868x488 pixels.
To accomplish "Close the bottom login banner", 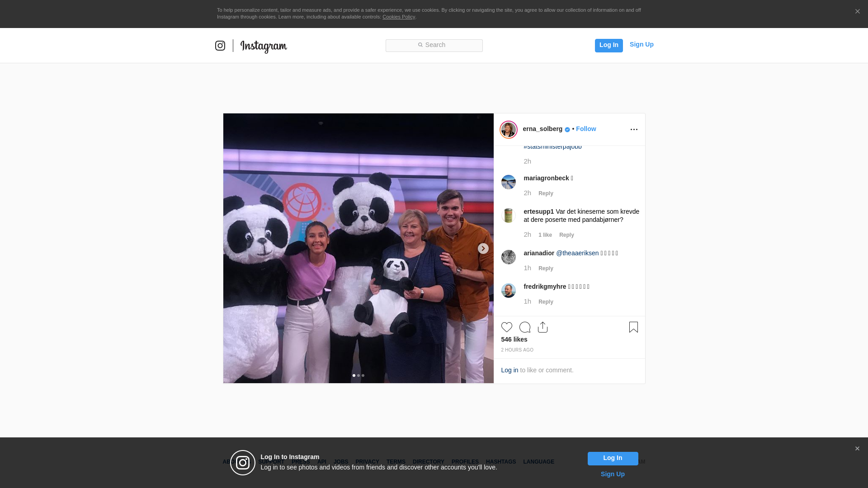I will (857, 449).
